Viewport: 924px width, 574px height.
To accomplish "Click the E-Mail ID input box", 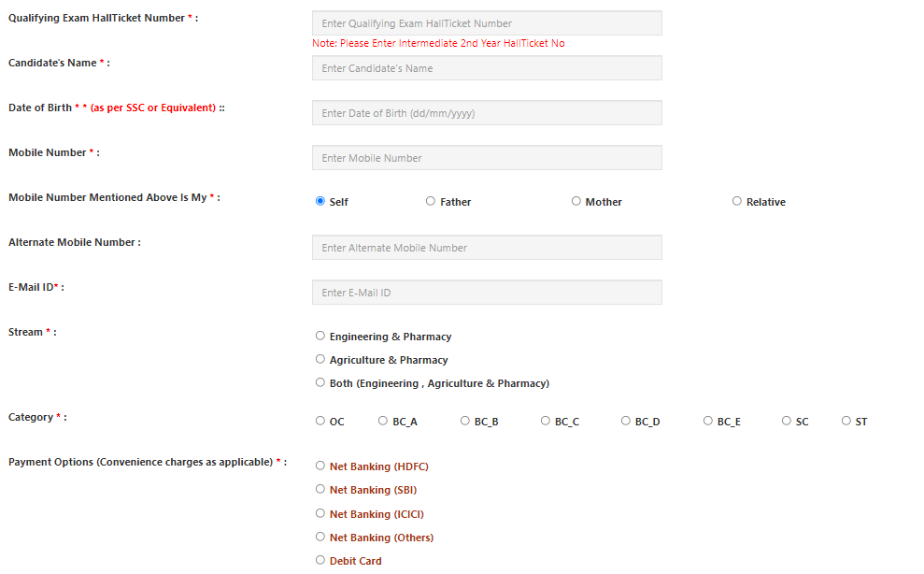I will pos(486,292).
